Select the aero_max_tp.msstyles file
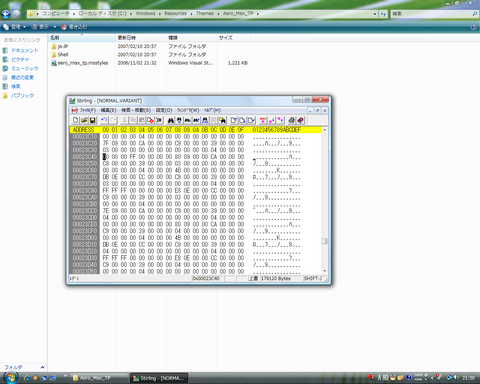The height and width of the screenshot is (384, 480). [x=80, y=63]
